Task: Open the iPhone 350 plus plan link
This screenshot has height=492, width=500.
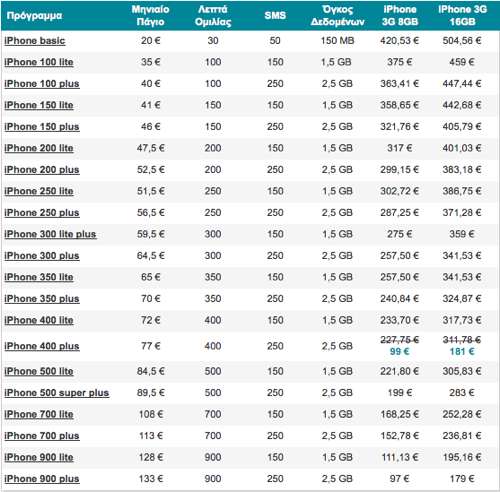Action: pos(42,299)
